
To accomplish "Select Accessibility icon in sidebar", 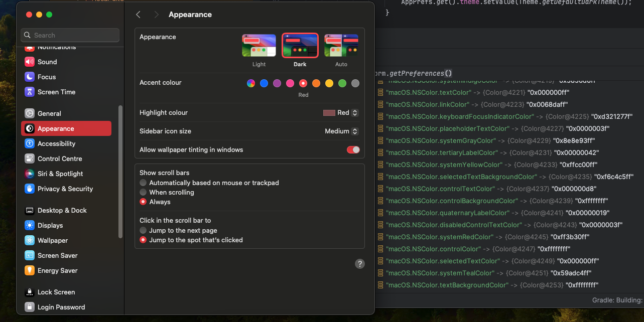I will coord(30,143).
